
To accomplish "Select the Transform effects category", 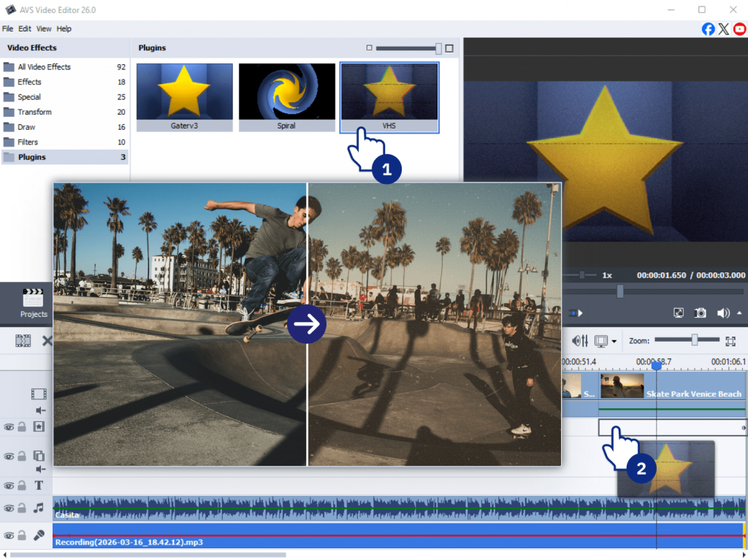I will point(34,112).
